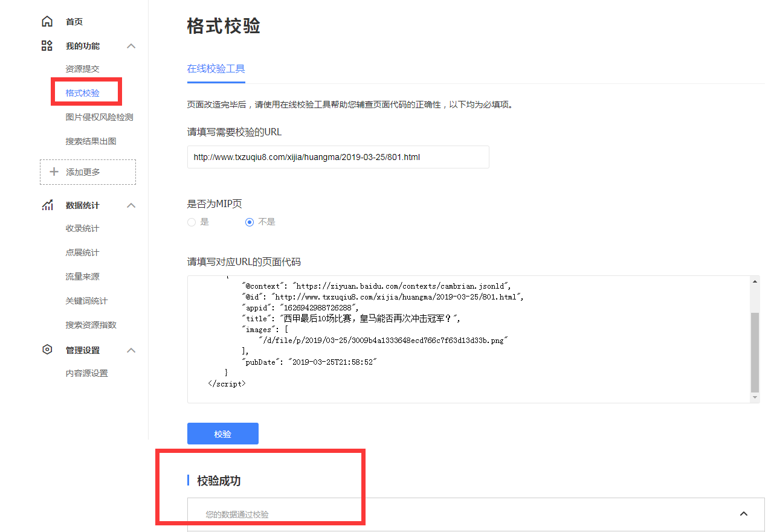Switch to the 在线校验工具 tab
Viewport: 774px width, 532px height.
[x=216, y=69]
